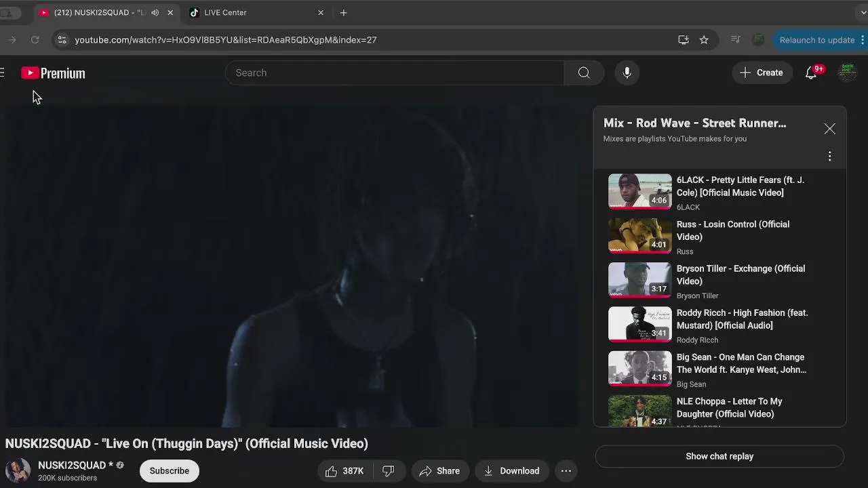Download the video
The image size is (868, 488).
(x=512, y=471)
